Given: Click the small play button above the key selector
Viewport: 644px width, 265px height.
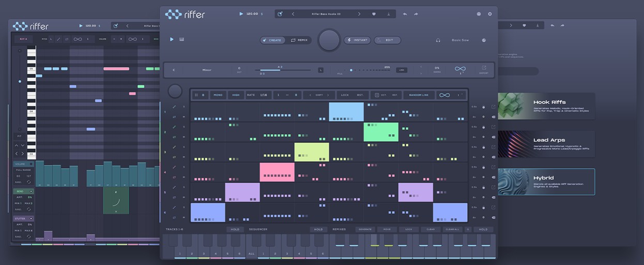Looking at the screenshot, I should (172, 39).
